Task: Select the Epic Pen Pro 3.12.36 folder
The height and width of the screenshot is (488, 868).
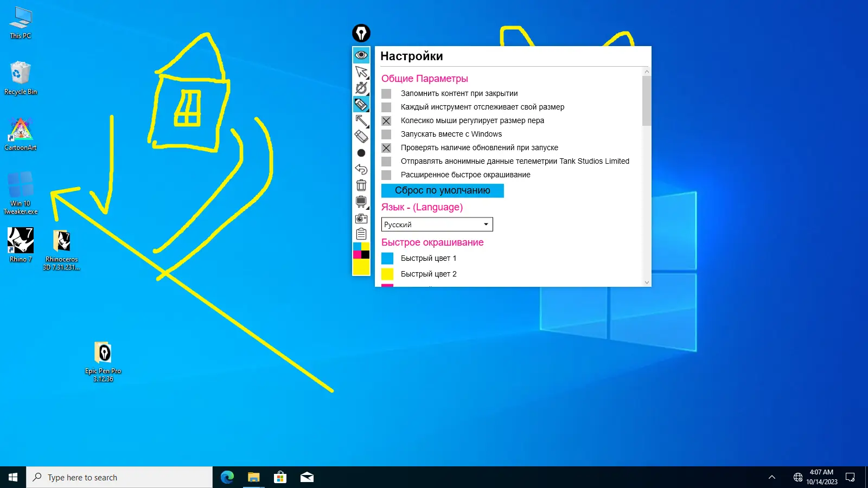Action: pyautogui.click(x=103, y=362)
